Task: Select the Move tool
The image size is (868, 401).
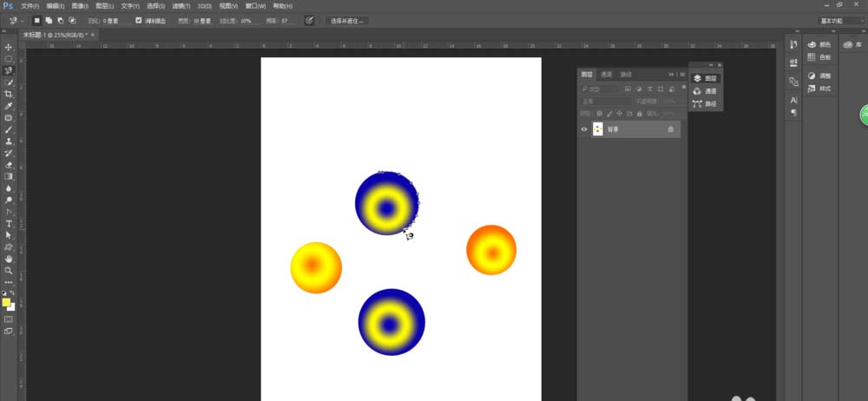Action: (9, 47)
